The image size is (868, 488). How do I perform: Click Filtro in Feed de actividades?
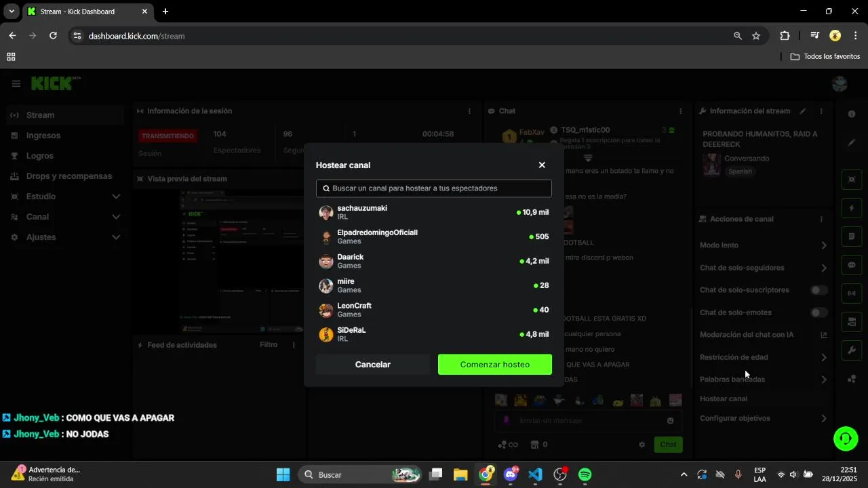pyautogui.click(x=269, y=345)
